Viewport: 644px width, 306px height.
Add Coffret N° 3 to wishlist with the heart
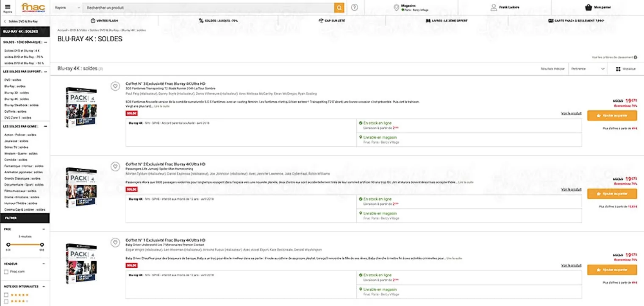[x=115, y=86]
